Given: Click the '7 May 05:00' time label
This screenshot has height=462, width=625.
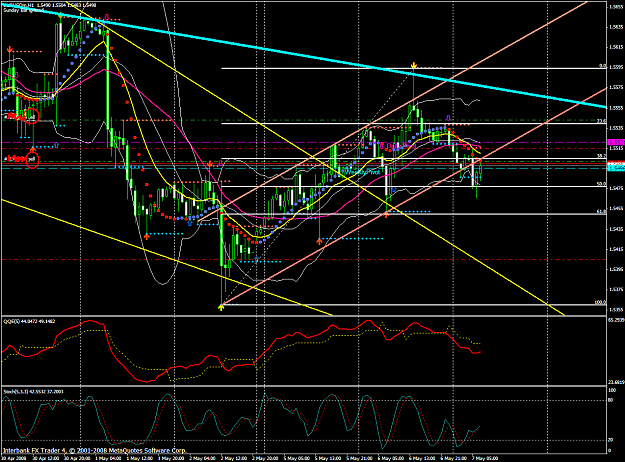Looking at the screenshot, I should click(485, 458).
